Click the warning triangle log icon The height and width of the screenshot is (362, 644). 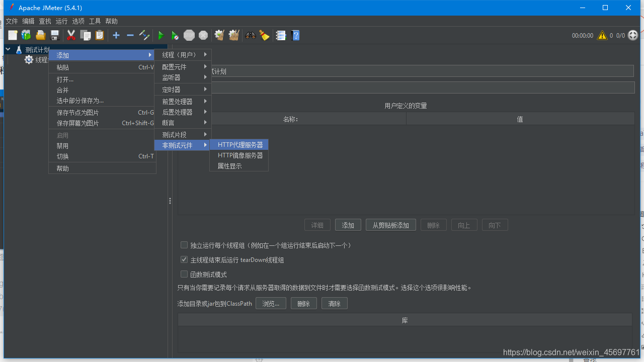[602, 35]
